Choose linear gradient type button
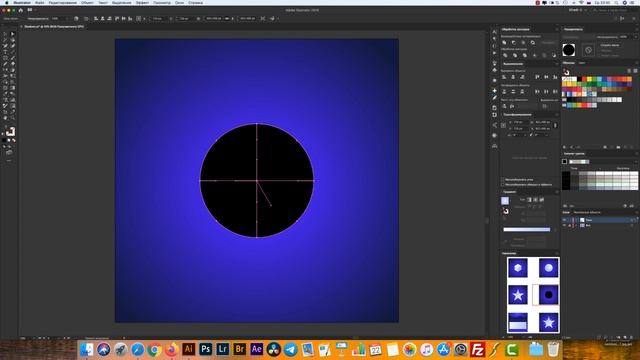Image resolution: width=640 pixels, height=360 pixels. point(529,200)
